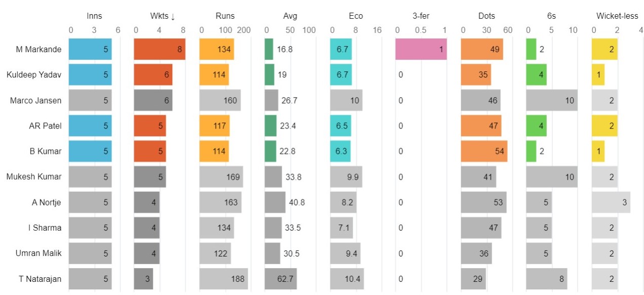Click the pink 3-fer bar for M Markande

coord(421,50)
